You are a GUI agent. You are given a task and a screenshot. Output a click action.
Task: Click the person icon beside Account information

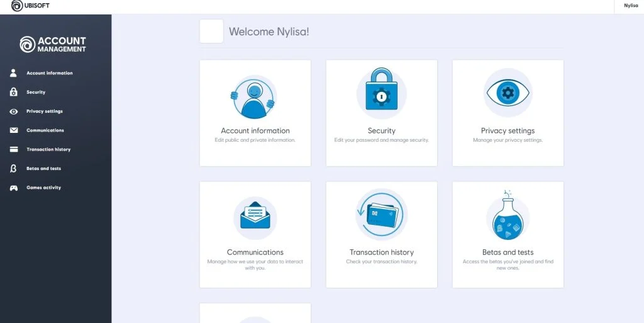[x=14, y=73]
